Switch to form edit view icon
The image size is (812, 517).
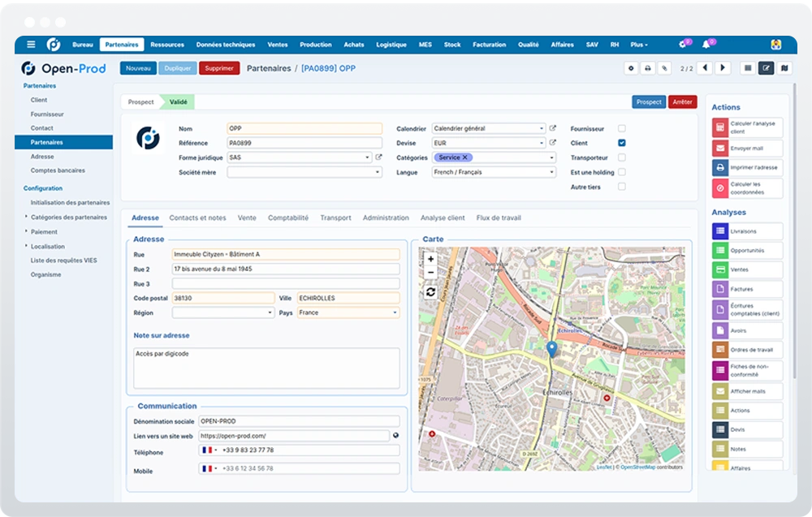[766, 68]
